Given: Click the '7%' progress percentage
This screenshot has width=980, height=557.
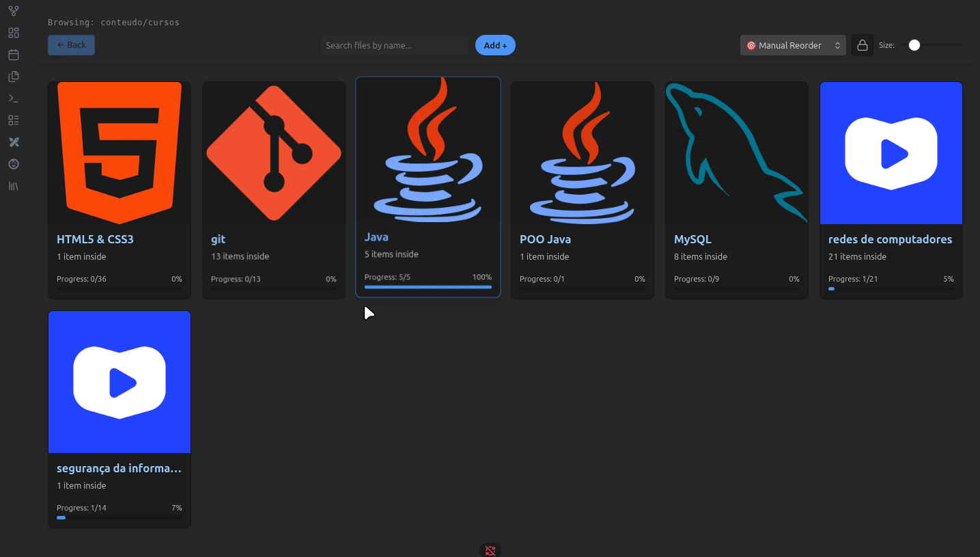Looking at the screenshot, I should tap(177, 508).
